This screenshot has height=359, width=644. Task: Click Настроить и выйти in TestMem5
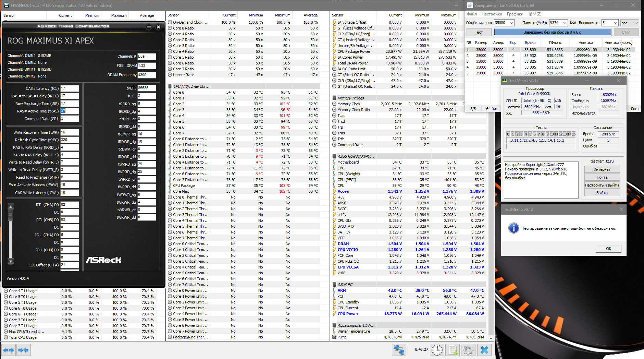tap(602, 185)
